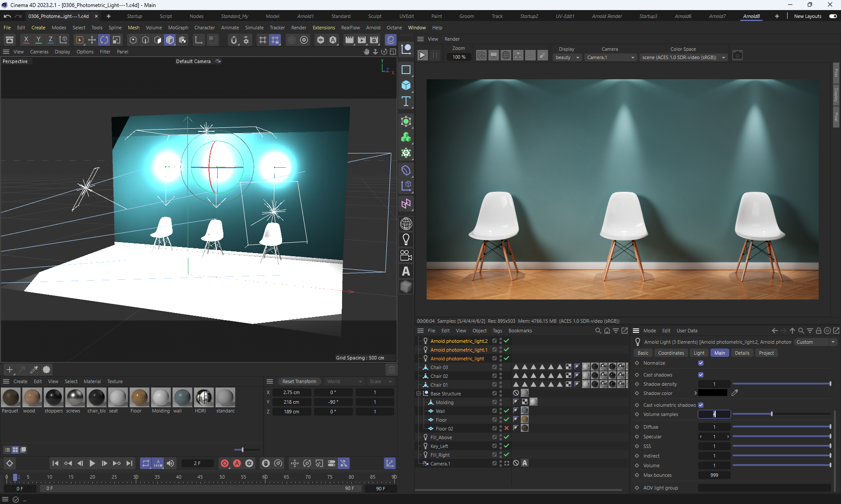Toggle the Cast volumetric shadows checkbox
The width and height of the screenshot is (841, 504).
(701, 405)
